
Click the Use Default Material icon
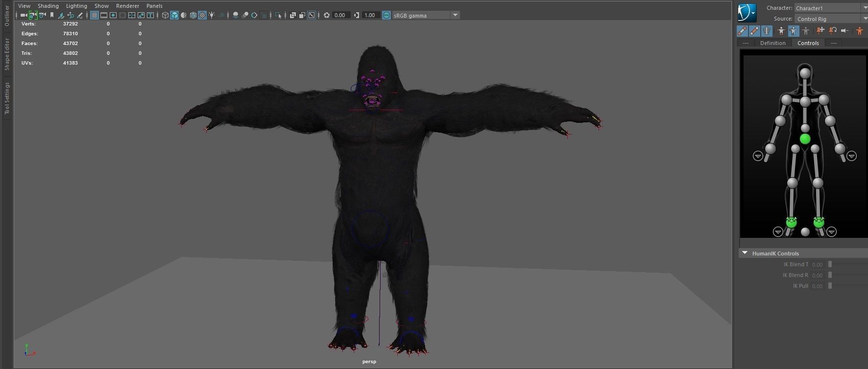[x=184, y=15]
